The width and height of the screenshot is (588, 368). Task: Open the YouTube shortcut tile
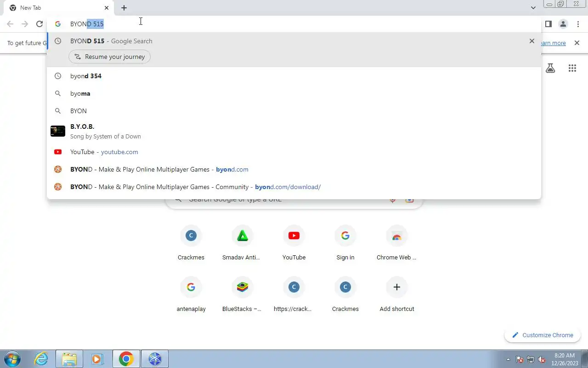294,244
